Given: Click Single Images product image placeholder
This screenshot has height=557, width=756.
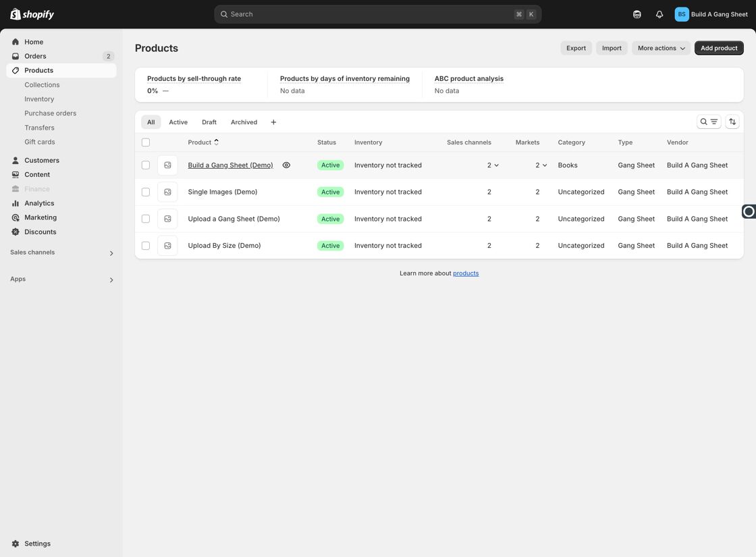Looking at the screenshot, I should click(x=167, y=192).
